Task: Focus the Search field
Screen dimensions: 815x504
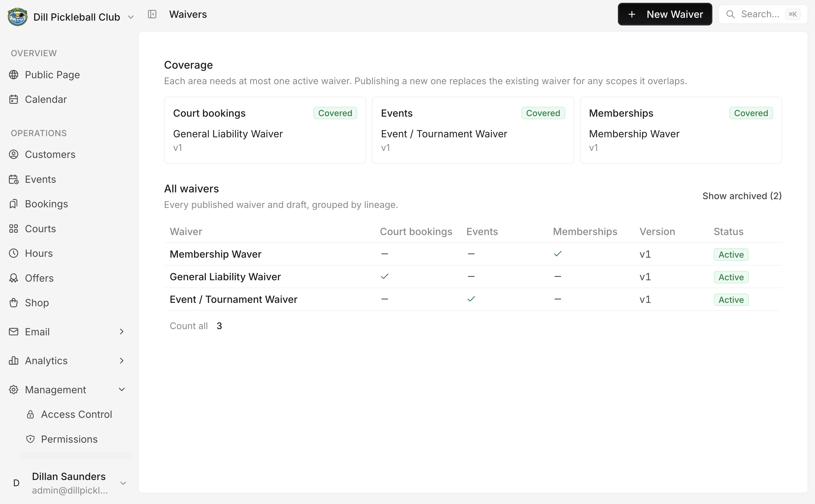Action: [763, 14]
